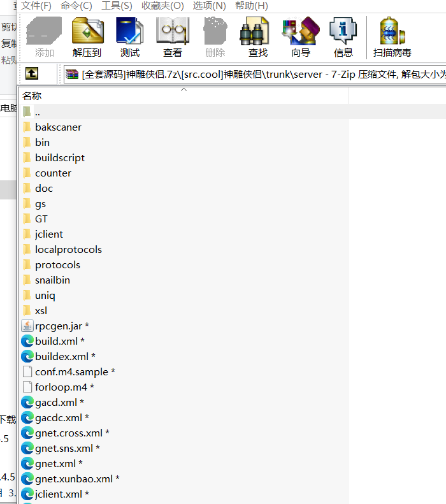This screenshot has width=446, height=504.
Task: Select the protocols folder icon
Action: click(27, 264)
